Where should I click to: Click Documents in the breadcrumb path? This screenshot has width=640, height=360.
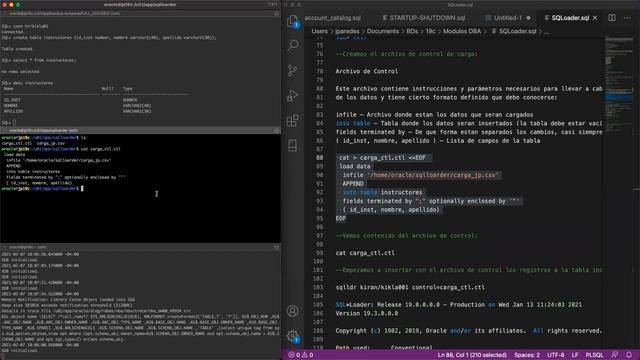[x=382, y=31]
